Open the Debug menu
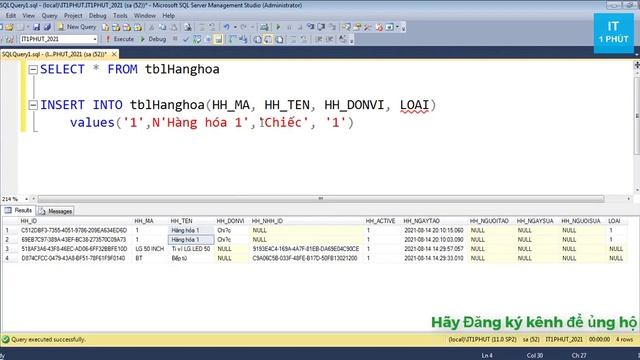 point(98,16)
